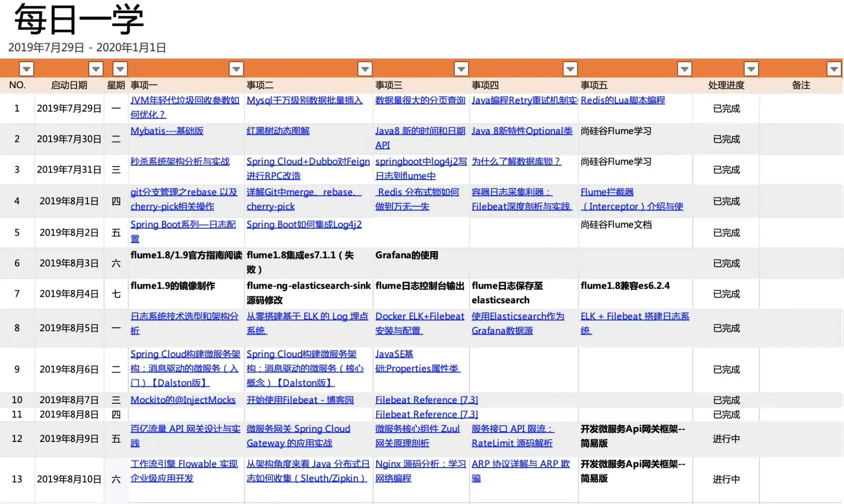Open link Mysql千万级别数据批量插入
This screenshot has height=504, width=844.
pos(304,100)
